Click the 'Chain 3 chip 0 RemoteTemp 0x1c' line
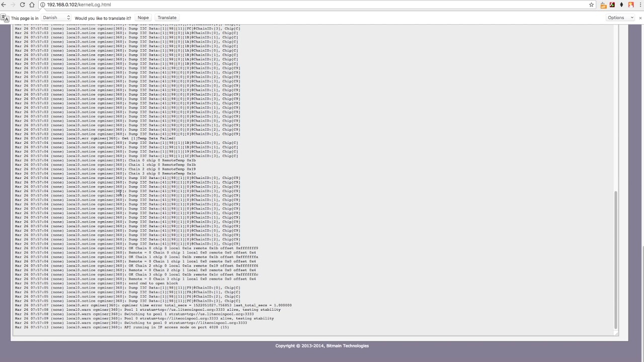Viewport: 644px width, 362px height. (105, 173)
